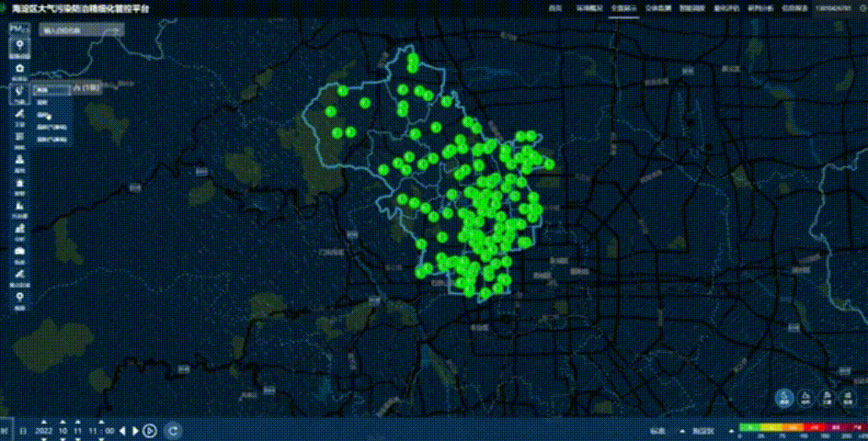Open the 海淀区 district dropdown at bottom
The height and width of the screenshot is (441, 868).
(x=713, y=431)
